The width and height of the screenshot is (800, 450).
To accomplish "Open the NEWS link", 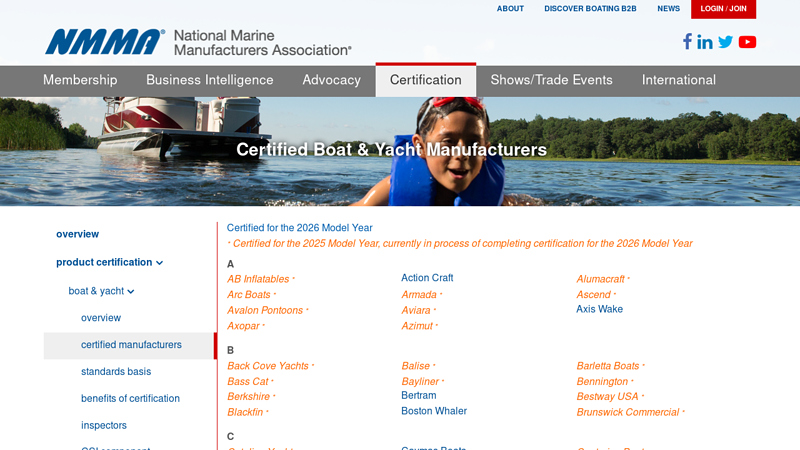I will [668, 9].
